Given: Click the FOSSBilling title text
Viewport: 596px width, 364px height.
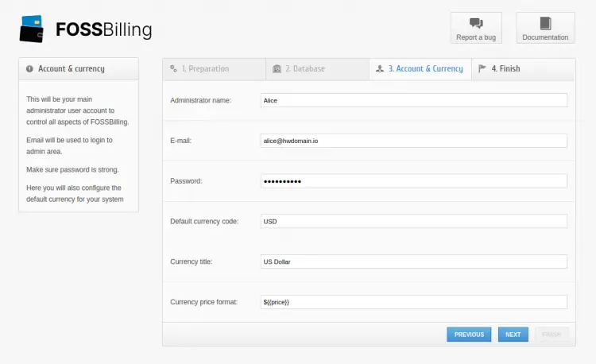Looking at the screenshot, I should 104,29.
